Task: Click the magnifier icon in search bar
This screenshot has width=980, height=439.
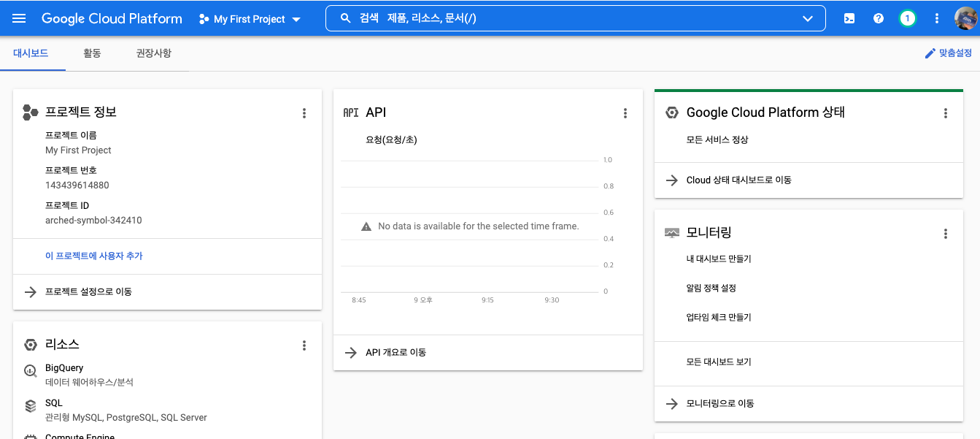Action: [x=346, y=19]
